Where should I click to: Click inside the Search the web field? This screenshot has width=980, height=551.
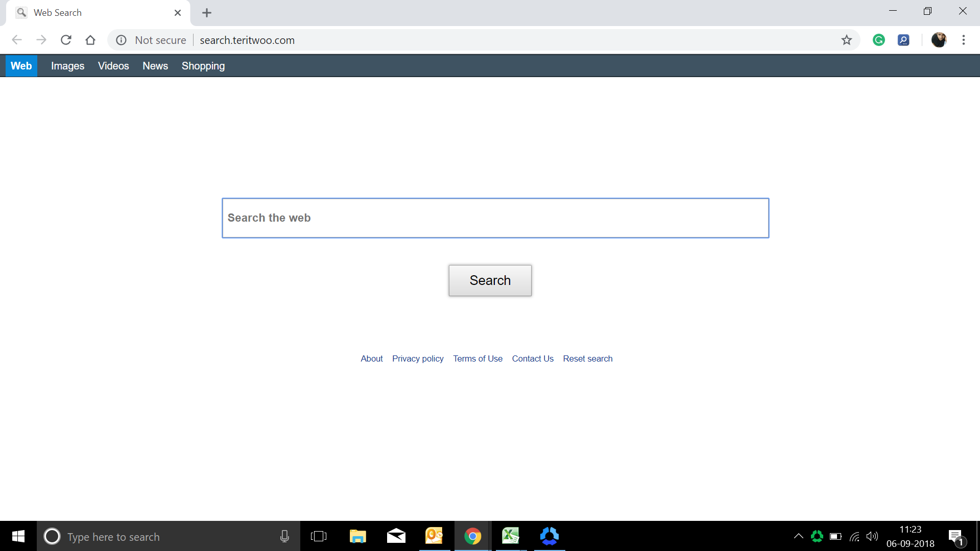click(495, 218)
